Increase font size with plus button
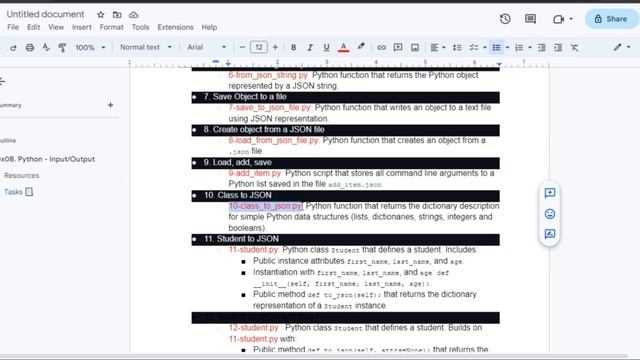The height and width of the screenshot is (360, 640). [275, 47]
